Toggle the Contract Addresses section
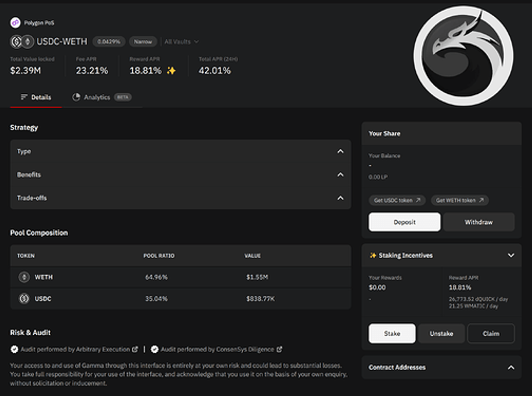Viewport: 532px width, 396px height. 511,368
